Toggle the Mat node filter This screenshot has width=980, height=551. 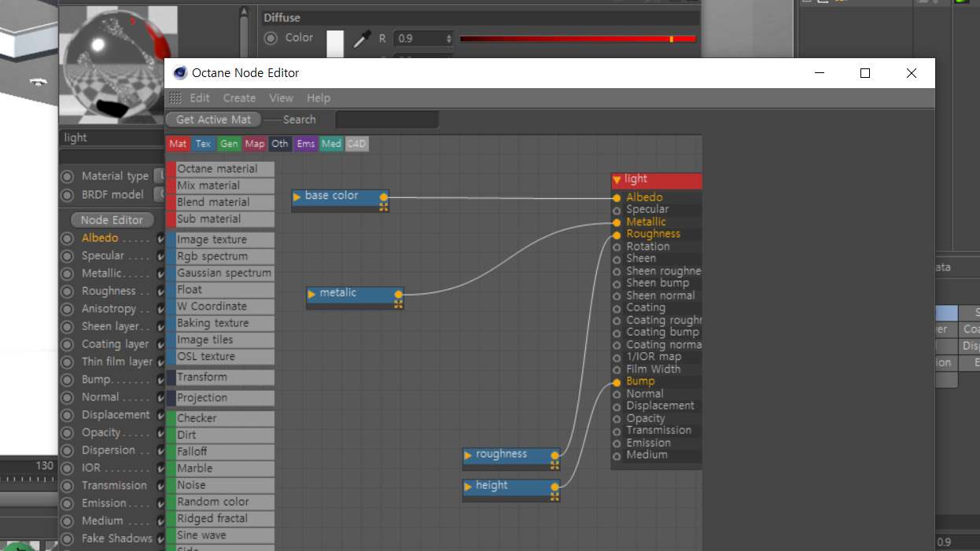pos(178,144)
